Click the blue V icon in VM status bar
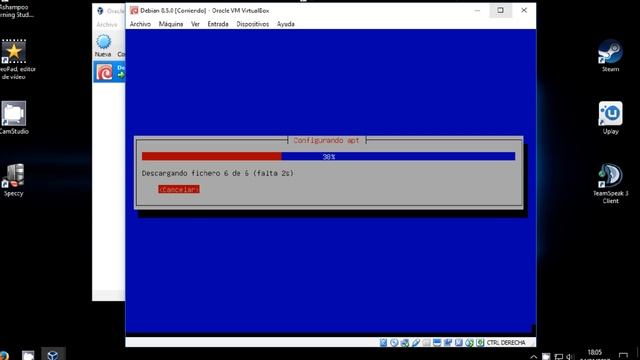The height and width of the screenshot is (360, 640). pos(458,342)
